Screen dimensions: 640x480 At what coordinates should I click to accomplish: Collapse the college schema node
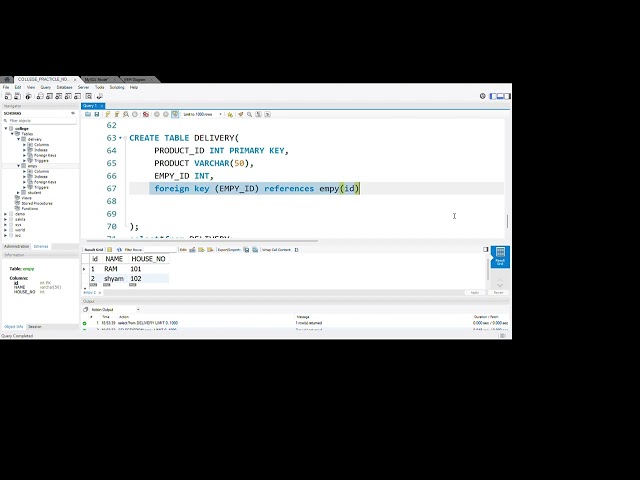[6, 129]
